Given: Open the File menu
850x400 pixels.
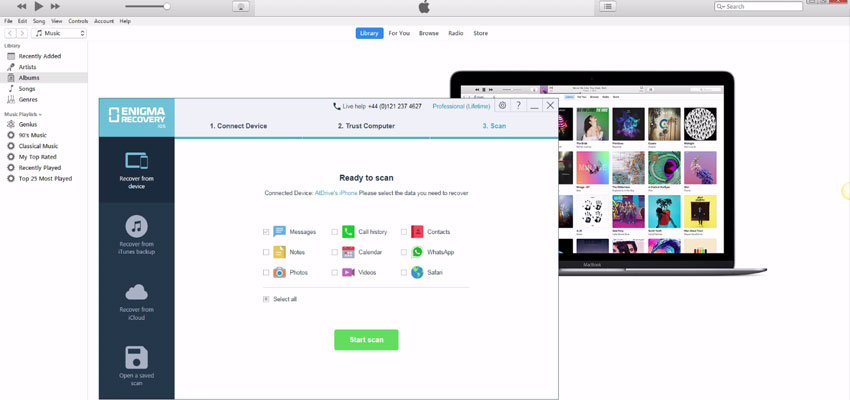Looking at the screenshot, I should tap(8, 21).
